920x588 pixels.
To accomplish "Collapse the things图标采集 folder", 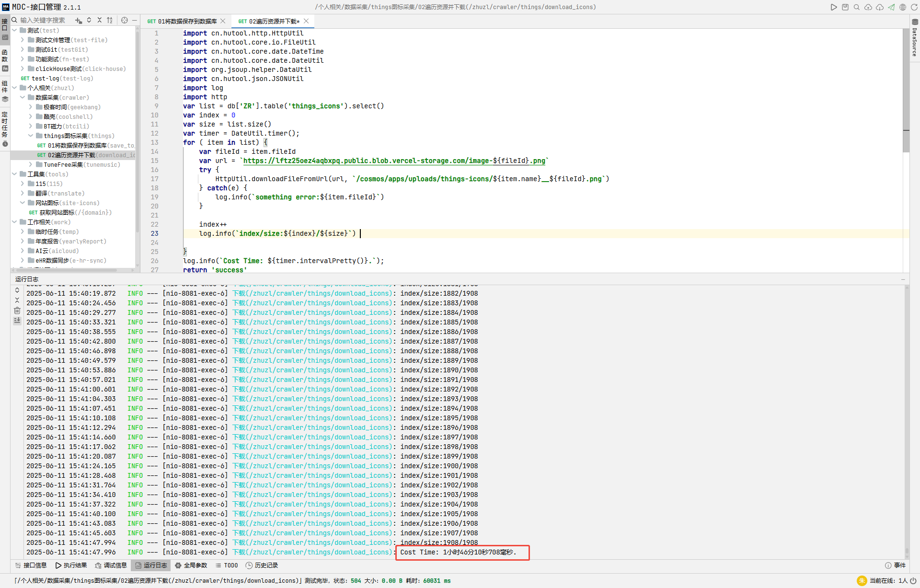I will click(31, 136).
